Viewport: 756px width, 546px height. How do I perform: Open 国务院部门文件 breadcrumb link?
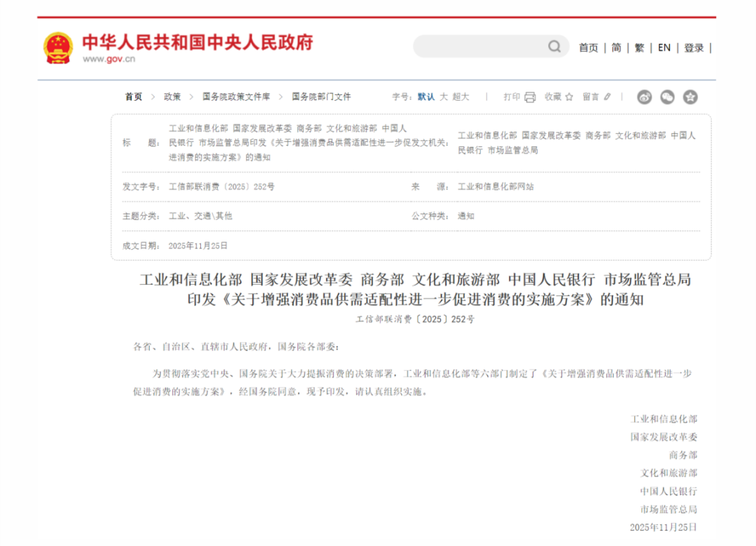coord(321,97)
